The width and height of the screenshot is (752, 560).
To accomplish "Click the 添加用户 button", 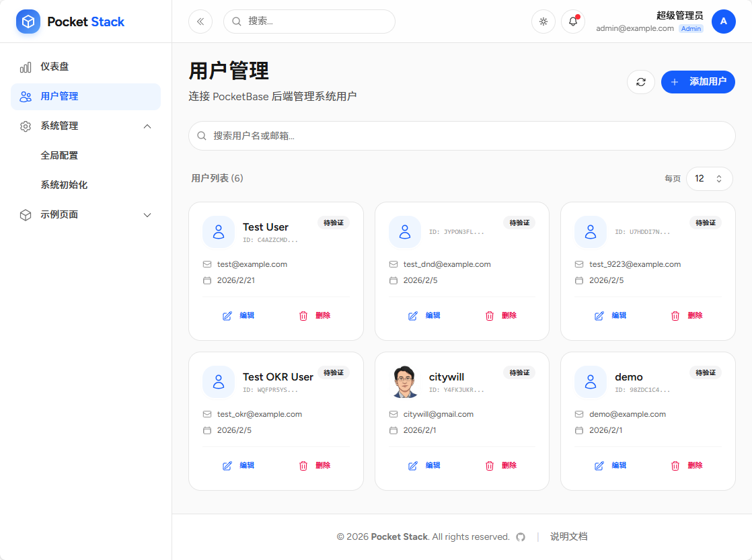I will pyautogui.click(x=698, y=81).
